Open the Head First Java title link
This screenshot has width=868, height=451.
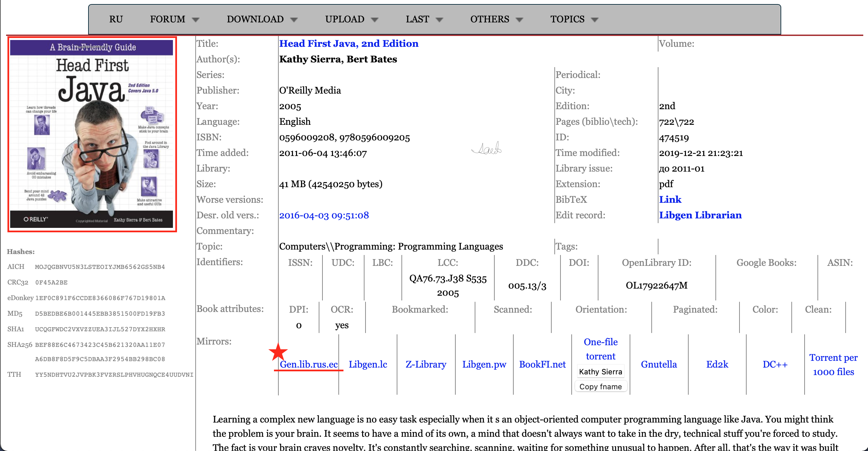point(349,43)
